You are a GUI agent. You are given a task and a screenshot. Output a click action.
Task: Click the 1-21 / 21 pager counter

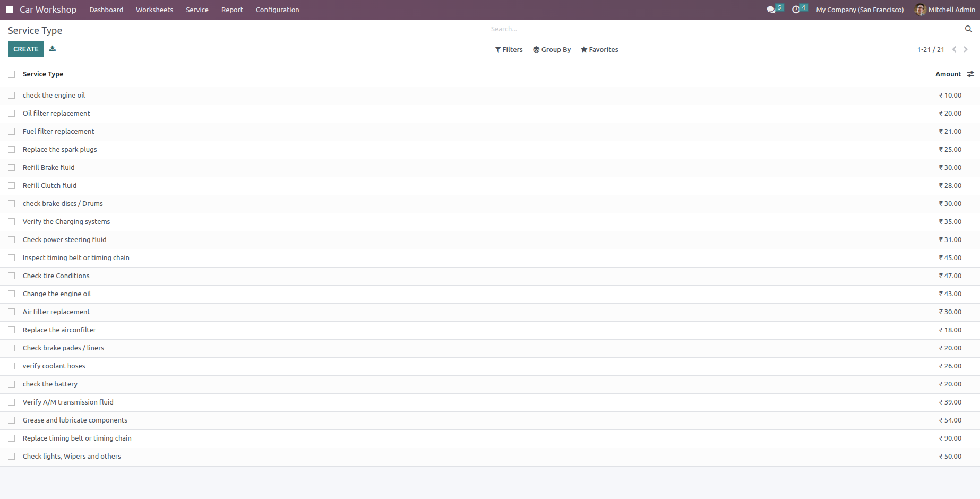point(931,49)
